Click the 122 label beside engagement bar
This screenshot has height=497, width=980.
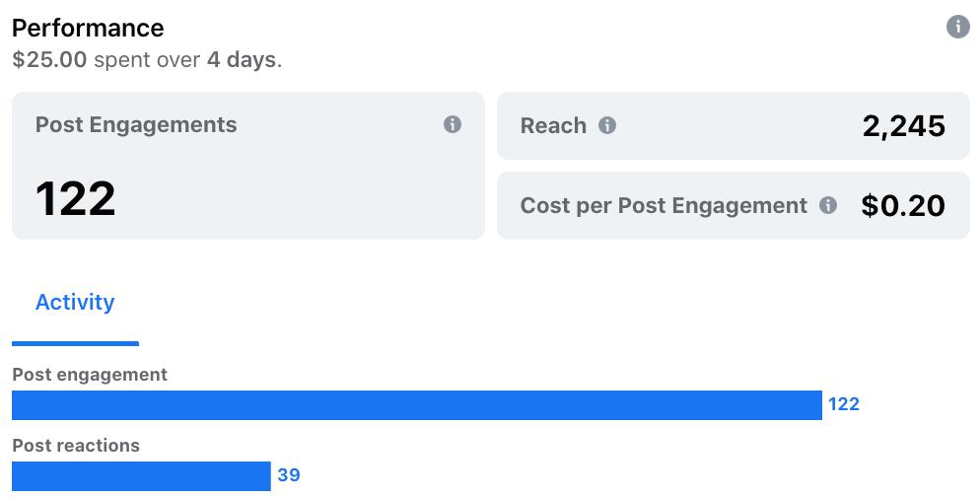[843, 404]
